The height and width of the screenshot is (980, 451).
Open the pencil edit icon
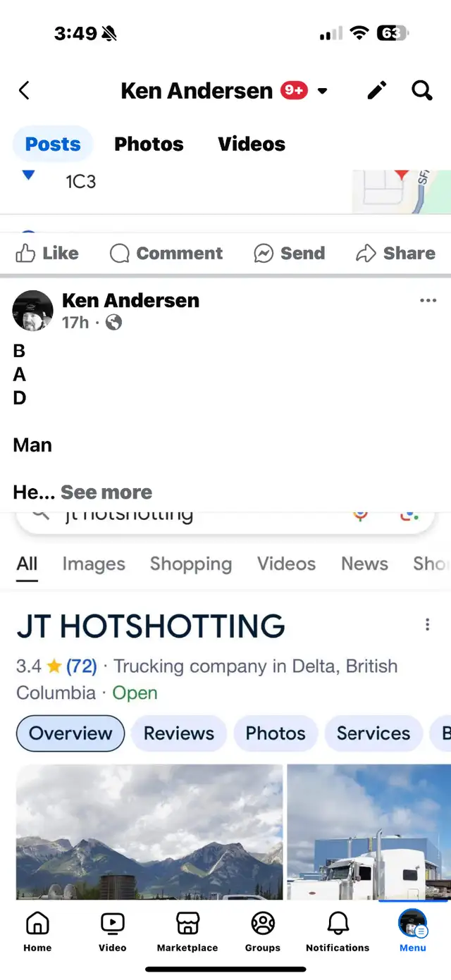click(377, 90)
